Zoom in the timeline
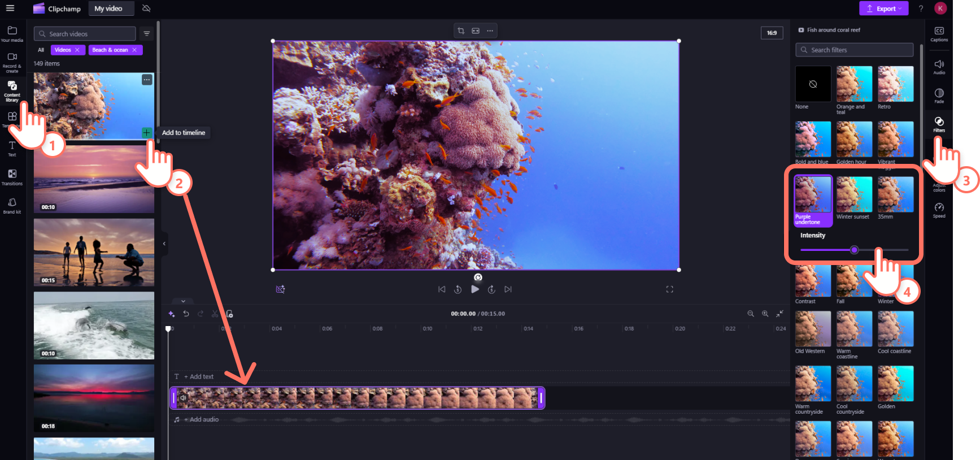The height and width of the screenshot is (460, 980). point(765,314)
